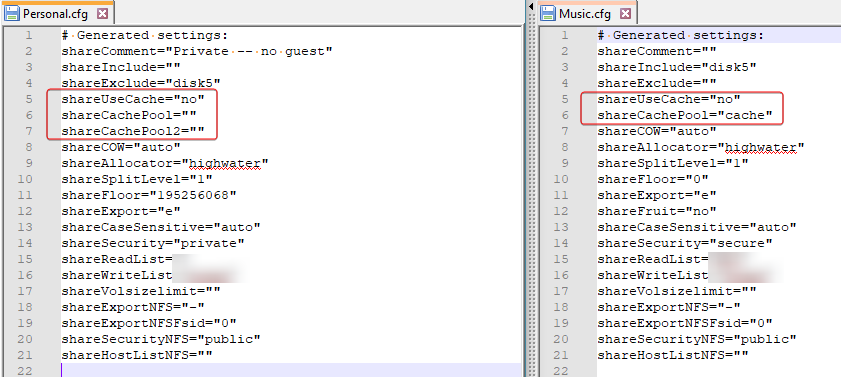This screenshot has height=377, width=841.
Task: Click shareSplitLevel="1" in Personal.cfg
Action: point(137,179)
